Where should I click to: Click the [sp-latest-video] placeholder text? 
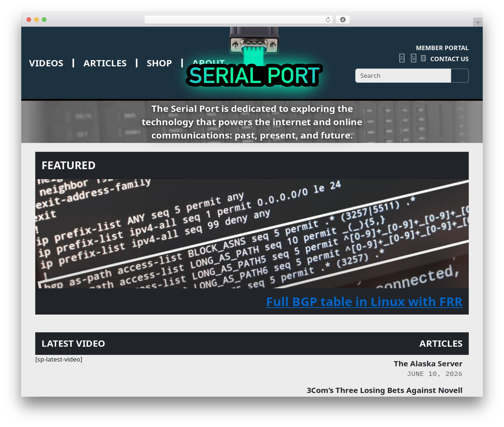(x=59, y=359)
